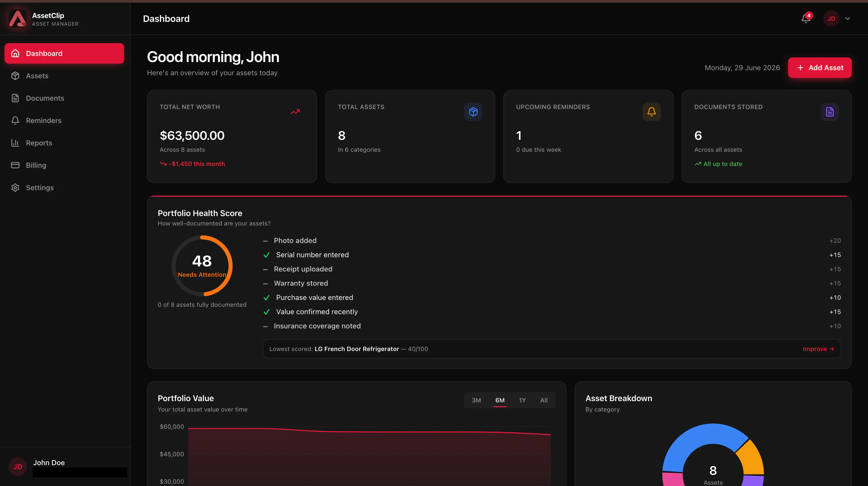Click the Portfolio Value area chart
The width and height of the screenshot is (868, 486).
pos(369,456)
